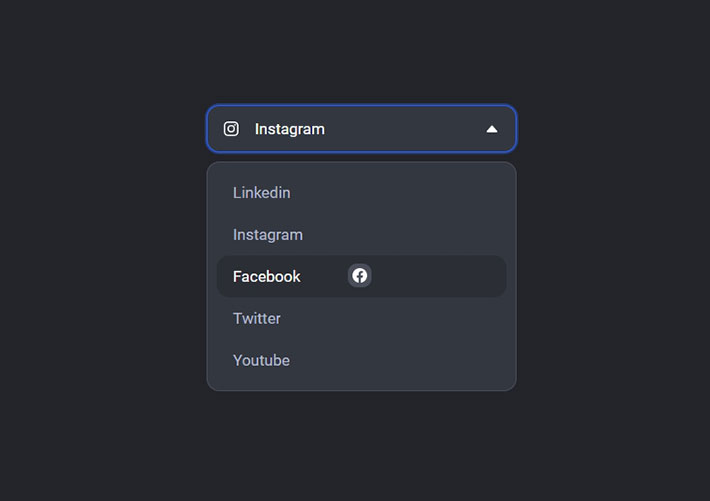This screenshot has height=501, width=710.
Task: Choose the Instagram option in the list
Action: click(268, 234)
